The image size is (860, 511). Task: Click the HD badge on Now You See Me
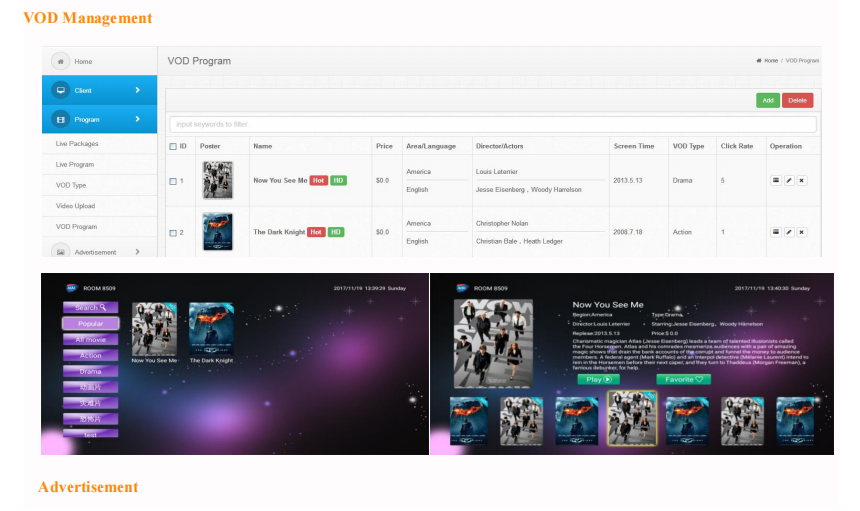[x=338, y=180]
